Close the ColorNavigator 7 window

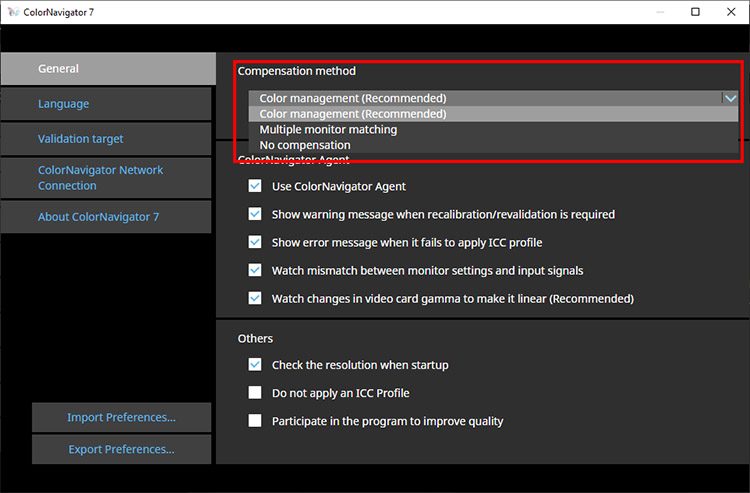pos(731,12)
